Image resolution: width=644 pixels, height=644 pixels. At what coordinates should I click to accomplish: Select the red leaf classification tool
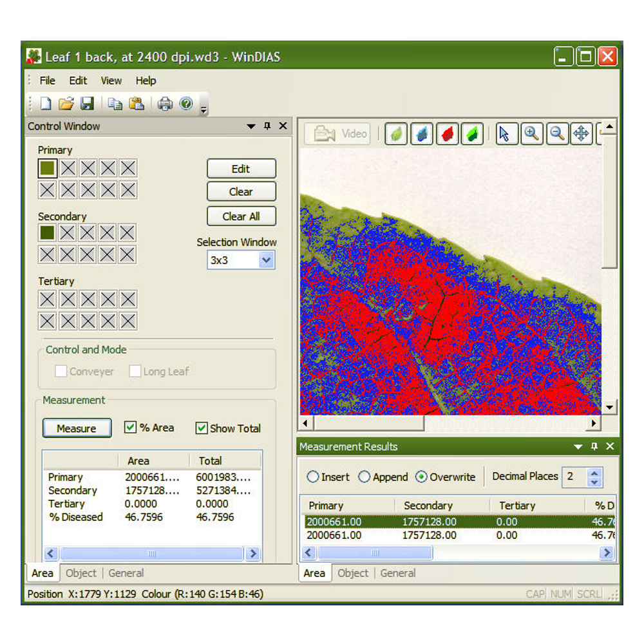click(447, 133)
